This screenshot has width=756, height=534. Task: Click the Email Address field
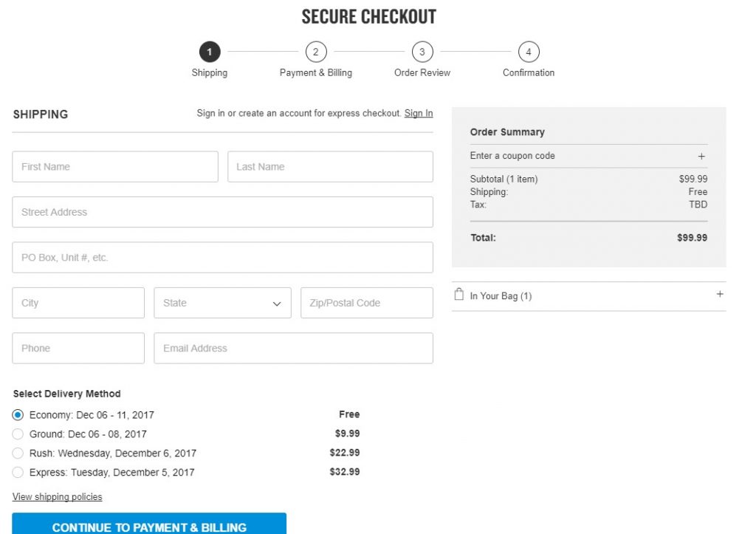point(293,348)
